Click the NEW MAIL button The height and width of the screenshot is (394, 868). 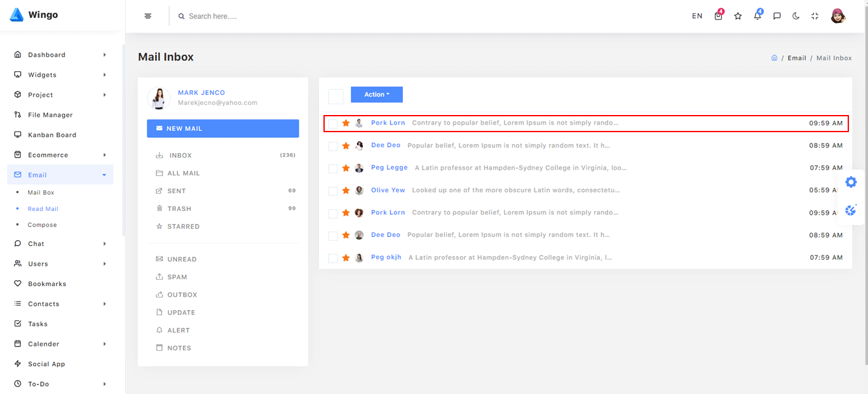coord(222,128)
